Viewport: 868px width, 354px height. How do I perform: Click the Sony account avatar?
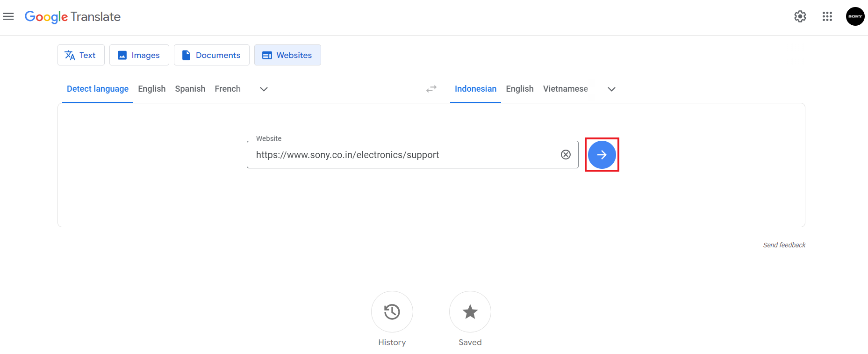855,17
